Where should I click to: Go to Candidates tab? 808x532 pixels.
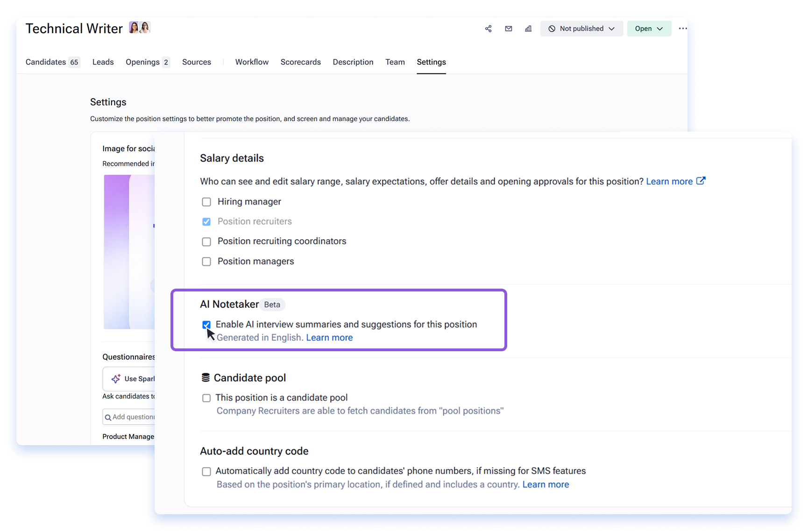(x=53, y=62)
